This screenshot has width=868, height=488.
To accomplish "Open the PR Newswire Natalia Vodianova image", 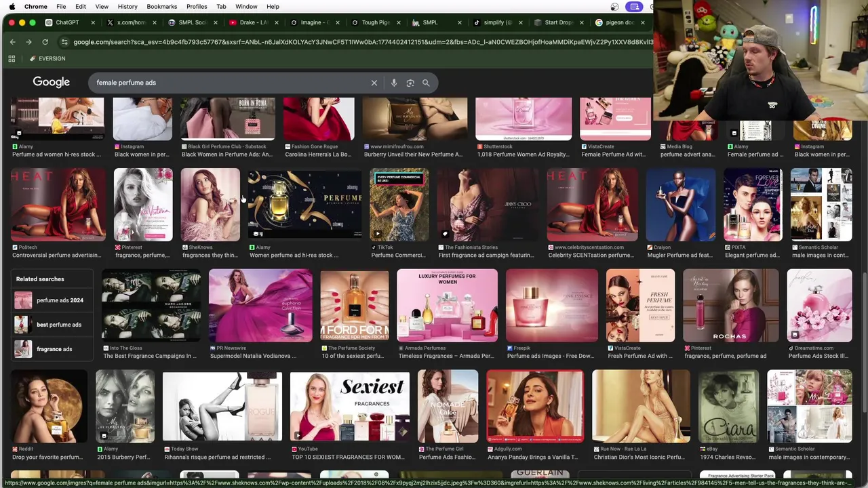I will click(260, 305).
